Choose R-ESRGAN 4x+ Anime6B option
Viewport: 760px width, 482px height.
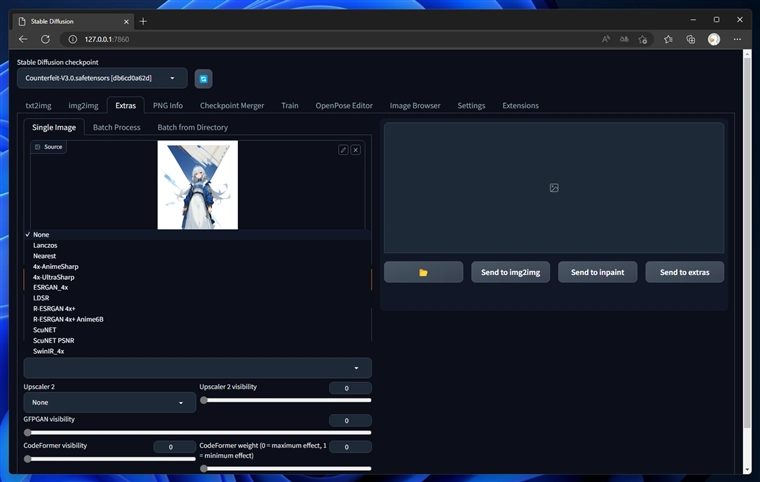pos(198,319)
